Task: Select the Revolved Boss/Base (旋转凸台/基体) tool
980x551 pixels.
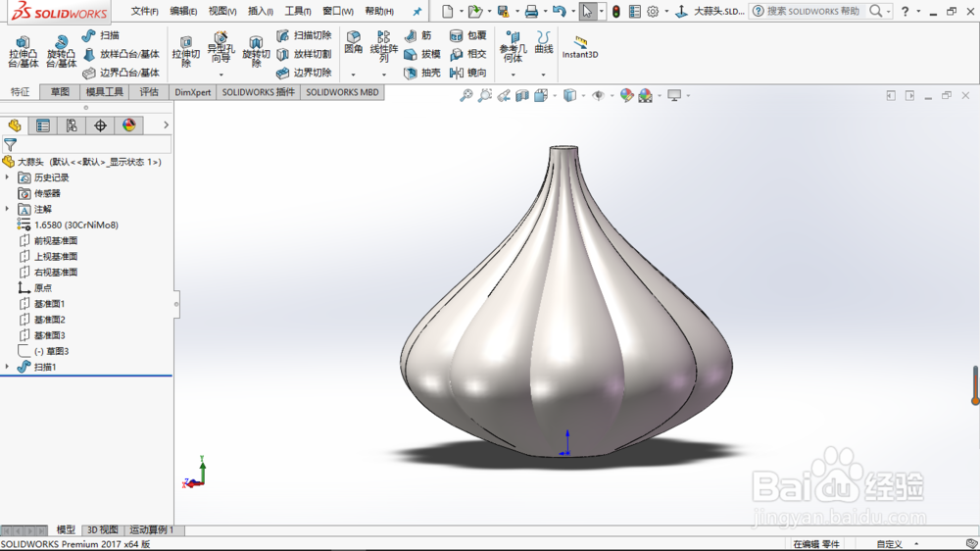Action: [61, 52]
